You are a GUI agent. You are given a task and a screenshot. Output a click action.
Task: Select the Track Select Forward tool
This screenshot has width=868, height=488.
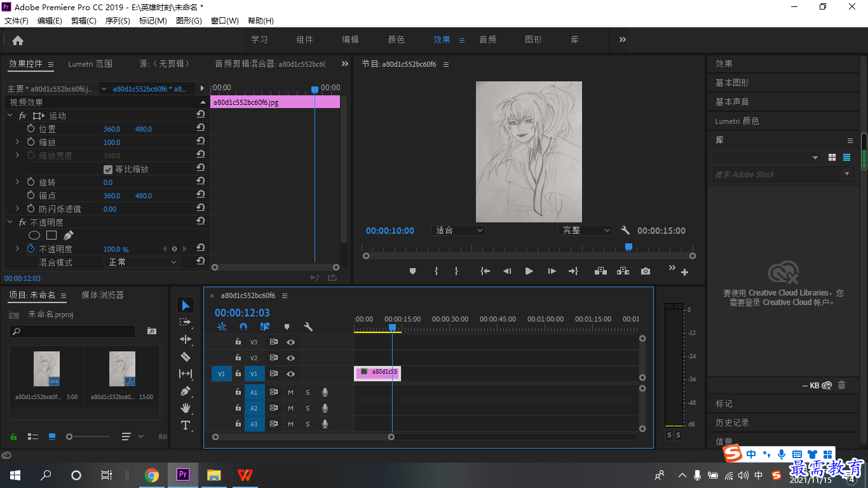click(x=186, y=322)
